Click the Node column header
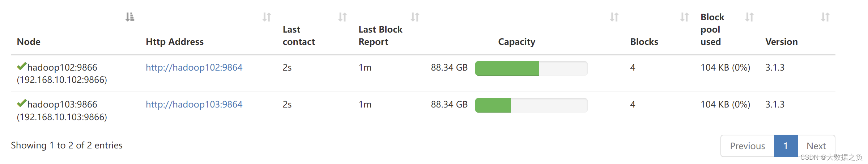Image resolution: width=868 pixels, height=164 pixels. pos(29,42)
